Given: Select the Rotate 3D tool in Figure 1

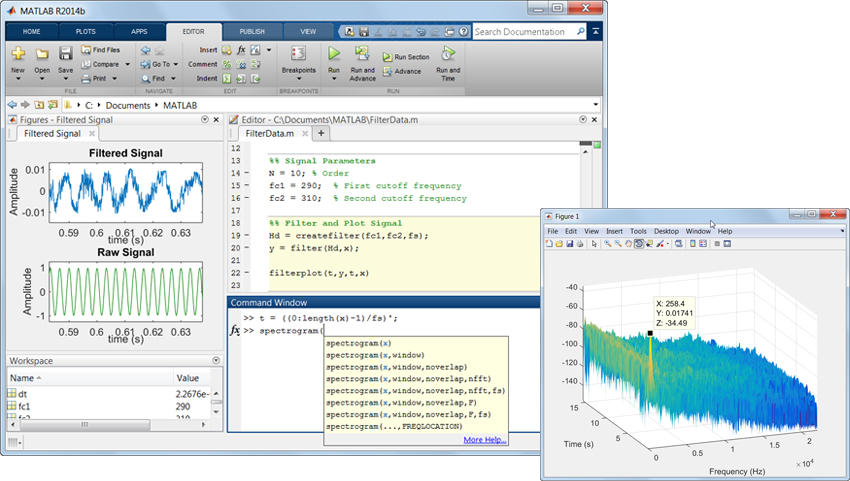Looking at the screenshot, I should (x=637, y=243).
